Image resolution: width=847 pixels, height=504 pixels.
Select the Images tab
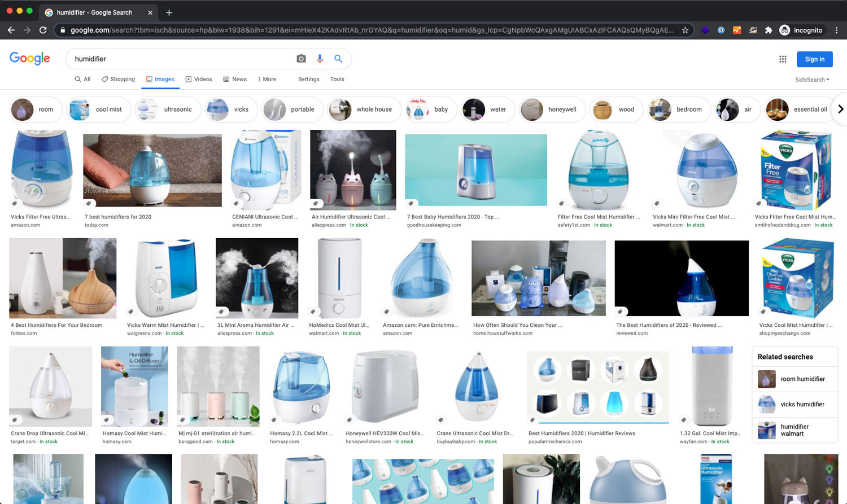(160, 79)
